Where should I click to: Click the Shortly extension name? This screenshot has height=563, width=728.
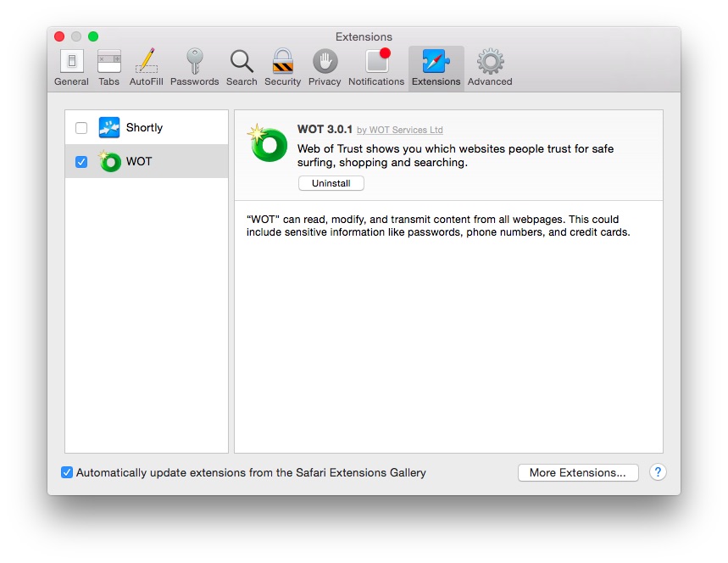tap(144, 128)
